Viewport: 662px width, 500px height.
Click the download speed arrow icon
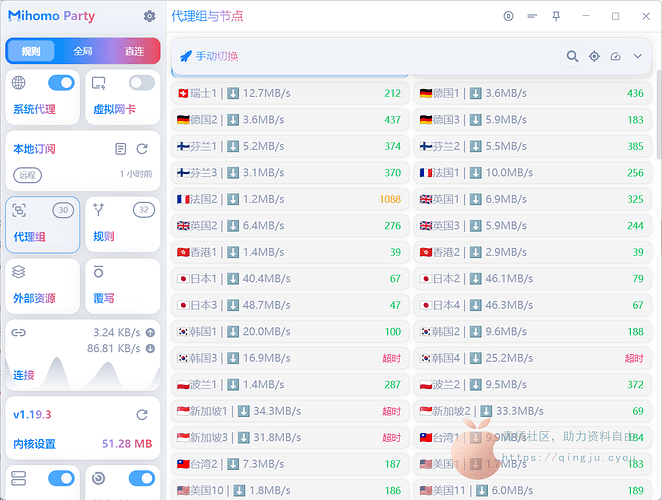pyautogui.click(x=150, y=348)
